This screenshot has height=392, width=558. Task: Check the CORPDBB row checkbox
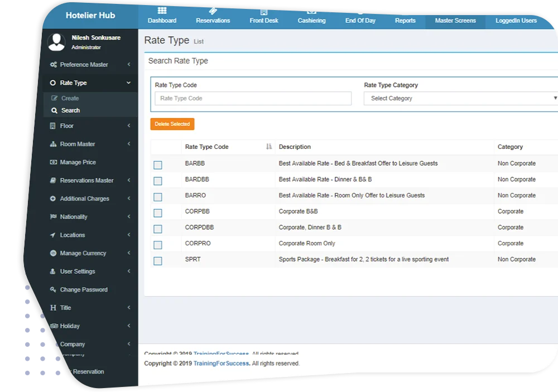158,229
